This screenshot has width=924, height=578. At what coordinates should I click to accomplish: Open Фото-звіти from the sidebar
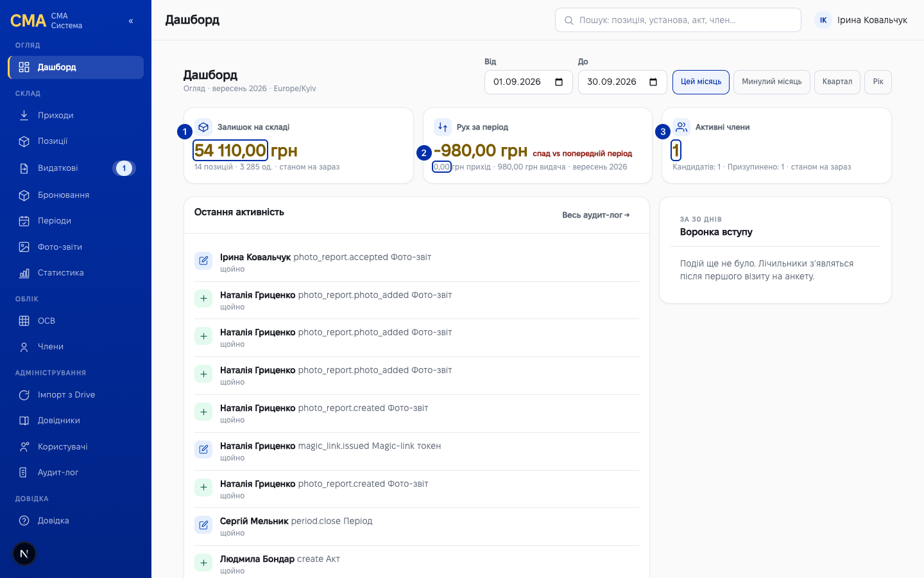click(x=76, y=247)
